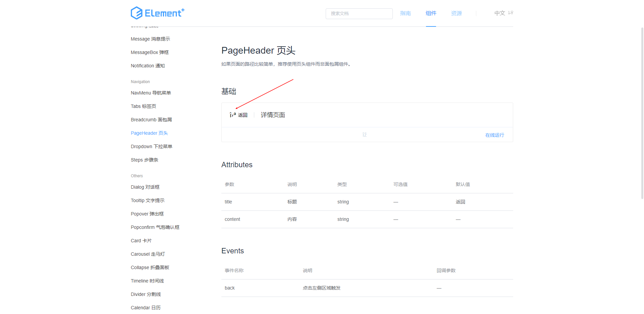This screenshot has width=644, height=314.
Task: Click the 'content' attribute cell
Action: coord(232,219)
